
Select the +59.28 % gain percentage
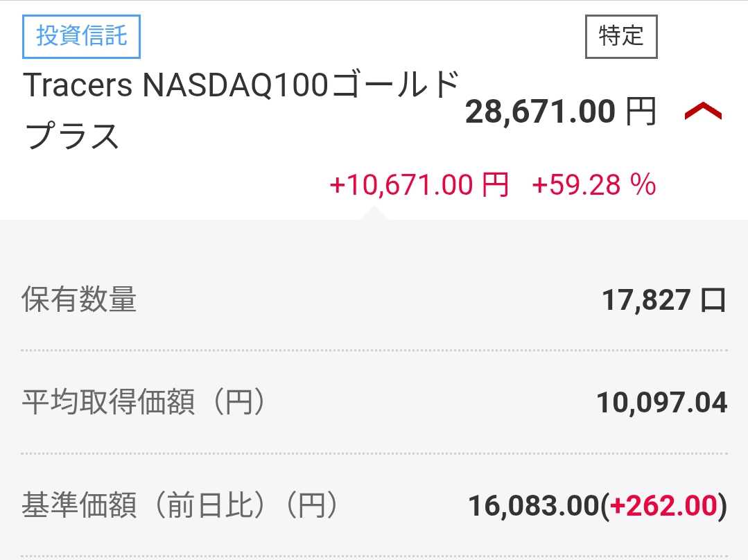pos(593,185)
